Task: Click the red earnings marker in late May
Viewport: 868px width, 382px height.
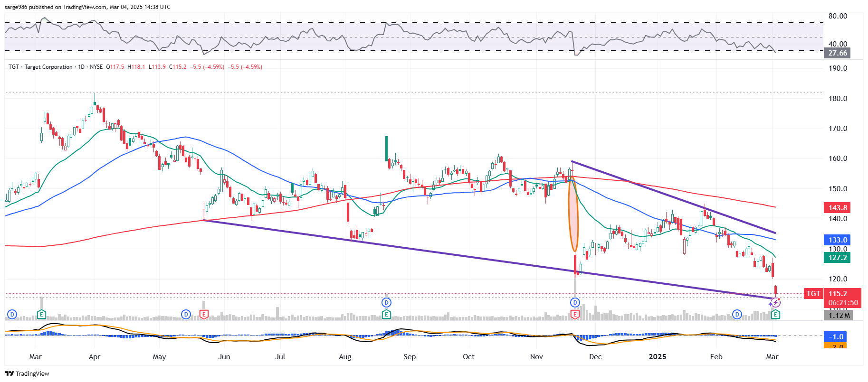Action: [x=204, y=314]
